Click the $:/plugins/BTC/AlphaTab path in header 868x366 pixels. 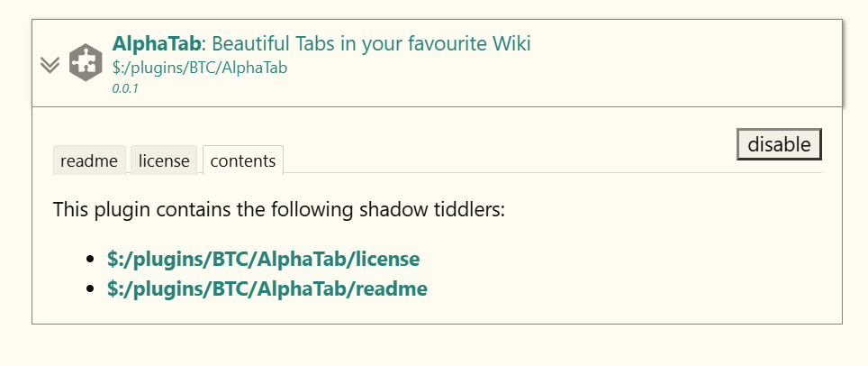pyautogui.click(x=200, y=68)
